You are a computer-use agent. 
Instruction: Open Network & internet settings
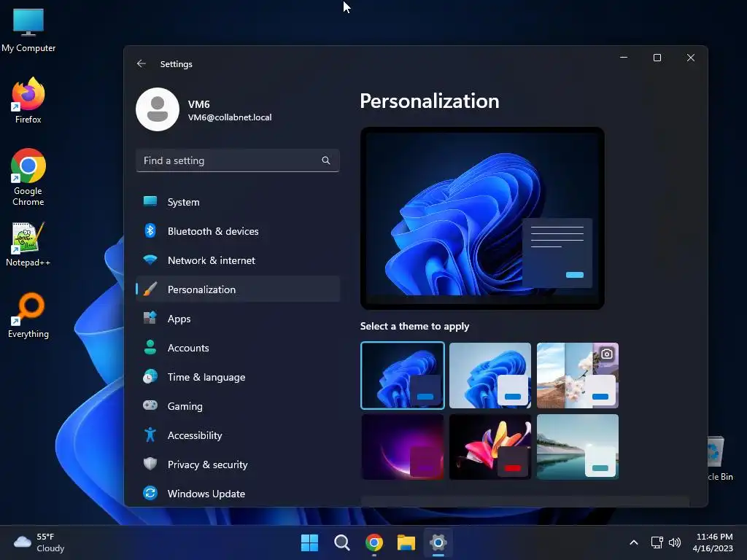(238, 260)
